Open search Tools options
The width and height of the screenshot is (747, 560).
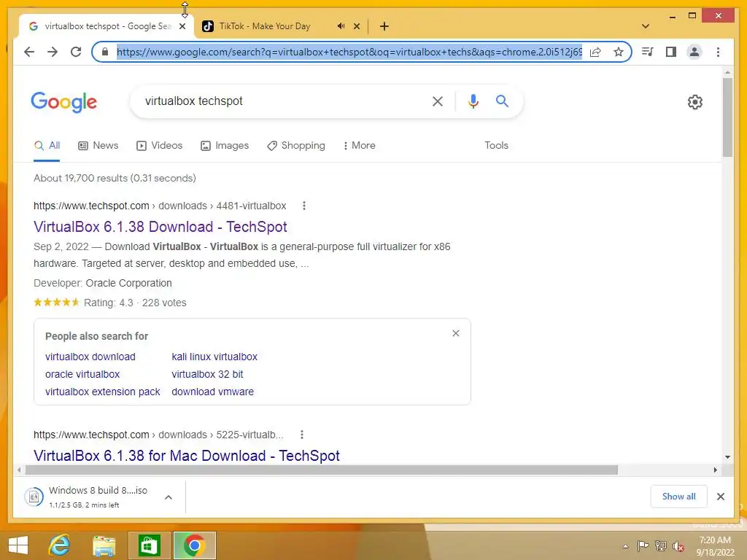496,145
